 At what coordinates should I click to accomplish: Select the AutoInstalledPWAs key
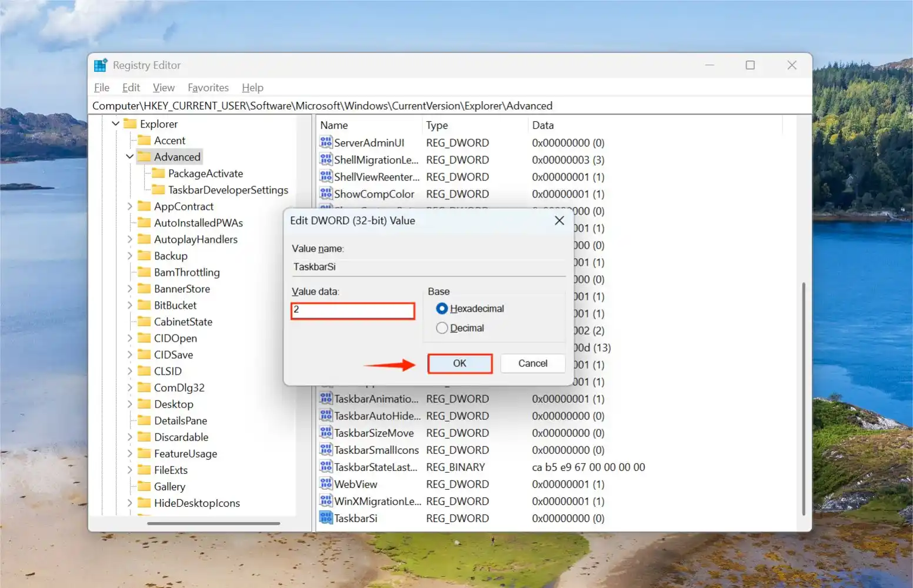click(198, 222)
